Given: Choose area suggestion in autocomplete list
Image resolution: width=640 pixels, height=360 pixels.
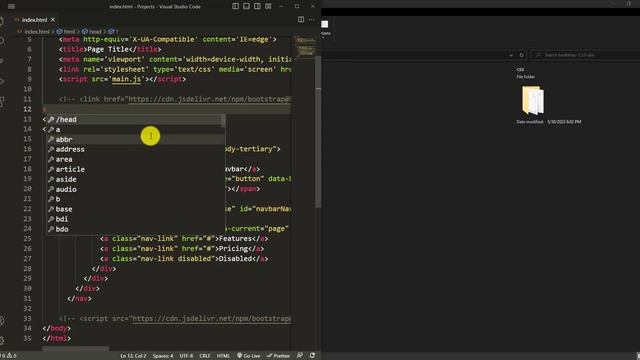Looking at the screenshot, I should click(x=135, y=160).
